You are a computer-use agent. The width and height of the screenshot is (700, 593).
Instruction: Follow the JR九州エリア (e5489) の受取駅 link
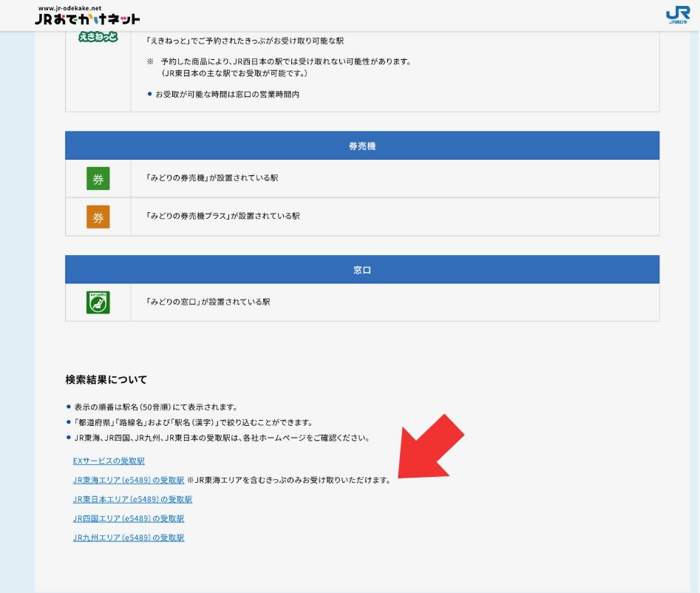point(129,538)
